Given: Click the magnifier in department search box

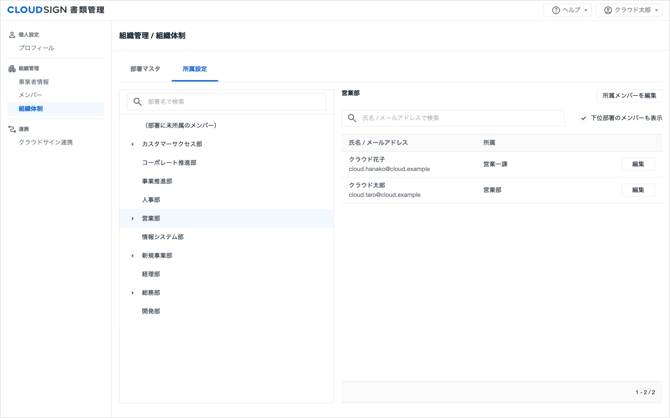Looking at the screenshot, I should tap(137, 102).
